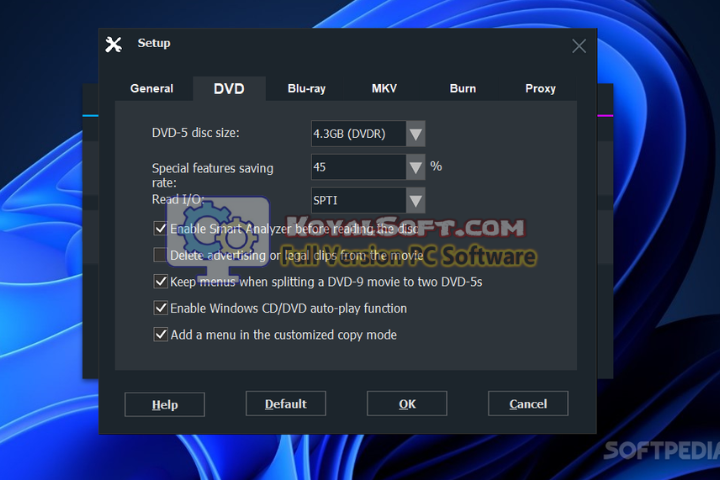Click the 4.3GB (DVDR) disc size field

point(359,134)
